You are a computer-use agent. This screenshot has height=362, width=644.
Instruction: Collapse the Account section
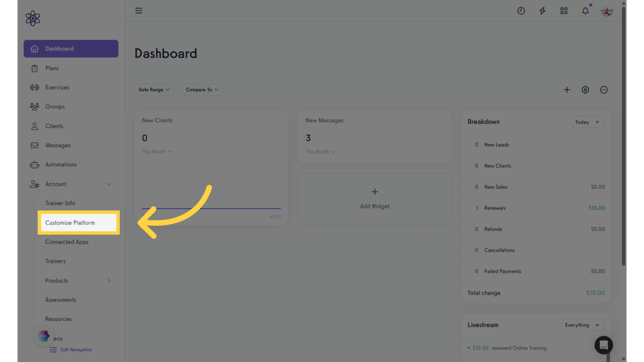[x=71, y=184]
